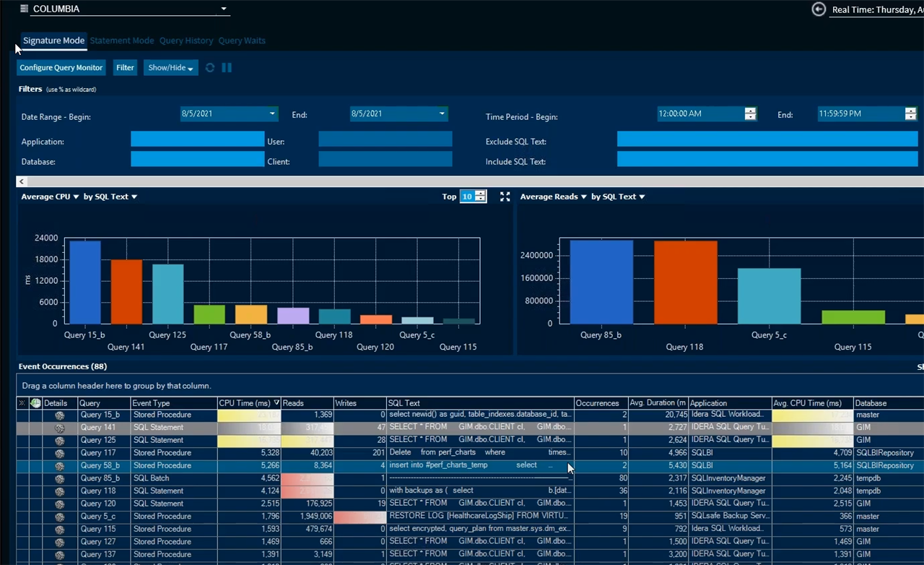
Task: Open details icon for Query 5_c row
Action: tap(60, 517)
